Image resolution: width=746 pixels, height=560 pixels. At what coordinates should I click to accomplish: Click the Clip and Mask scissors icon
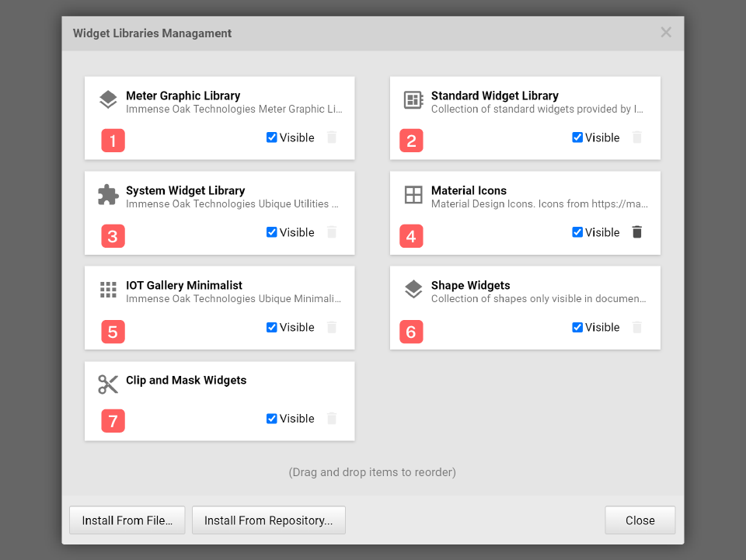coord(108,384)
